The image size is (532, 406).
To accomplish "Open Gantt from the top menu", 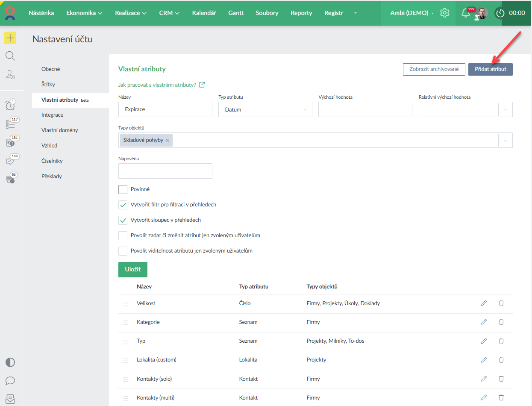I will [236, 13].
